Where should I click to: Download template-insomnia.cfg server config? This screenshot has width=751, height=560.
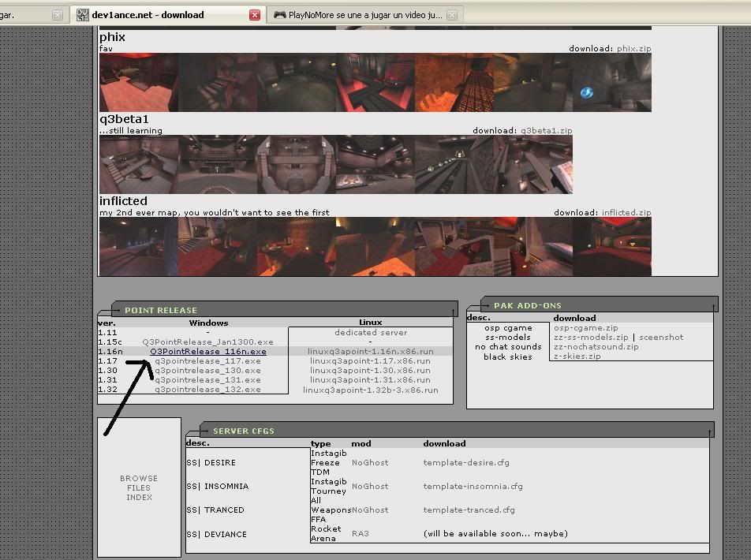473,486
